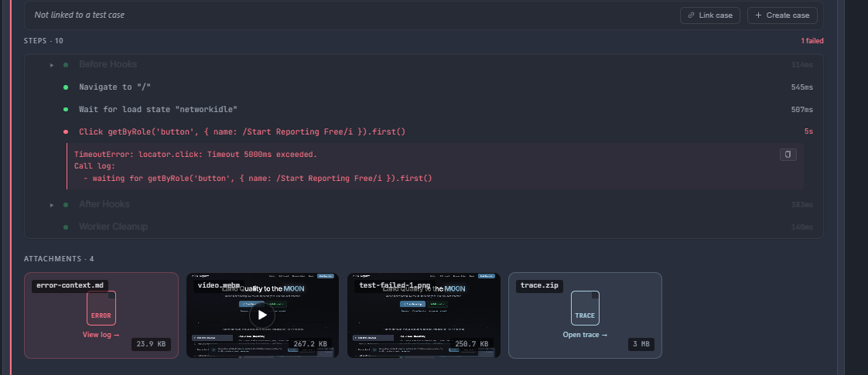Click the ERROR file icon
868x375 pixels.
(101, 308)
